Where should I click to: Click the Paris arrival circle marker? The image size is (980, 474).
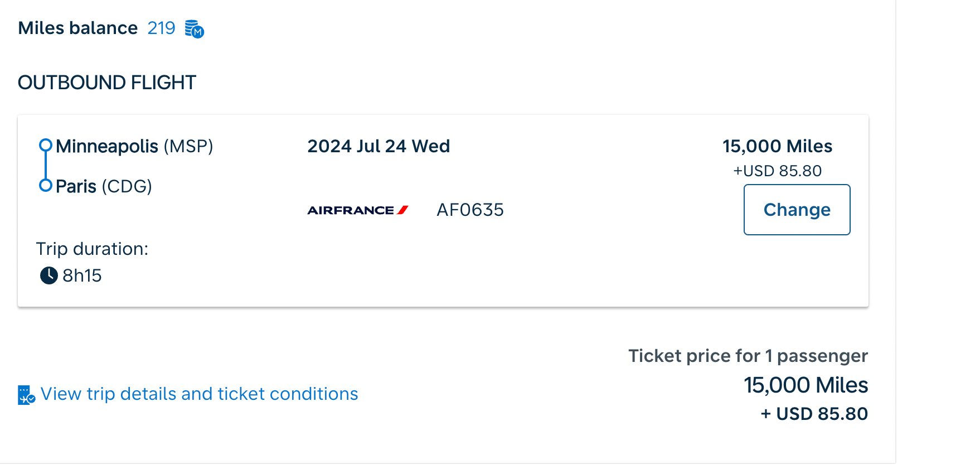tap(45, 185)
